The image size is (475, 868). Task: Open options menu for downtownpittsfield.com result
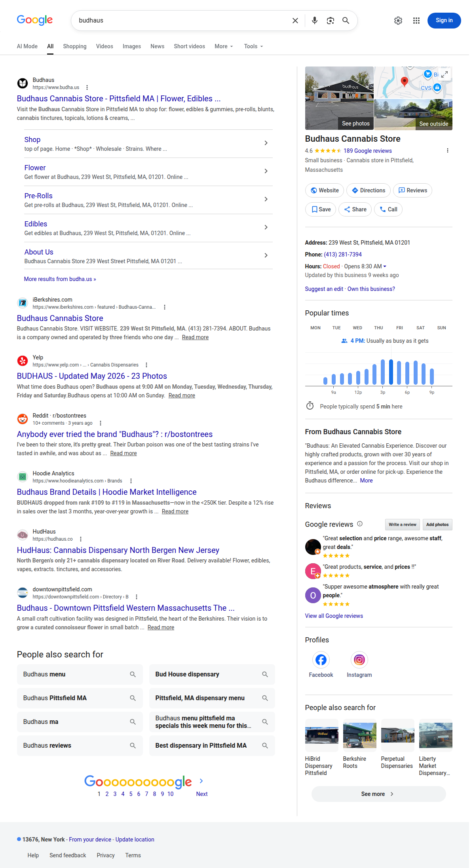click(x=137, y=597)
